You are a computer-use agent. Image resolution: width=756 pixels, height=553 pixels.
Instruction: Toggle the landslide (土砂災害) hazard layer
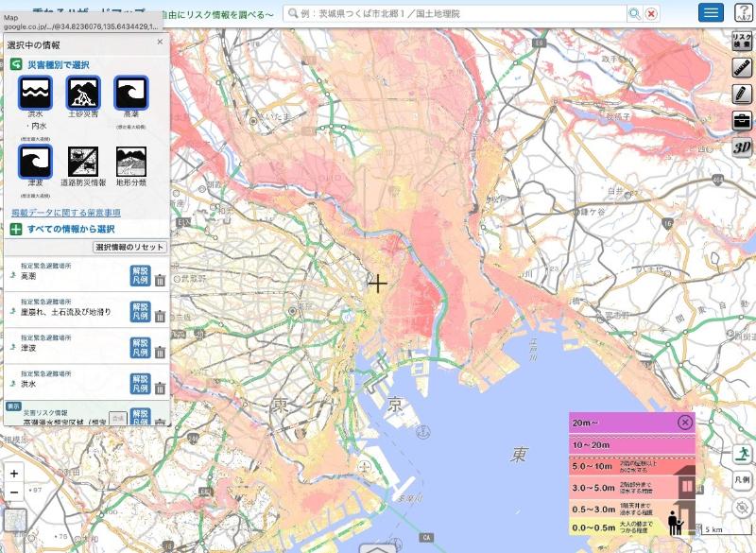click(x=83, y=93)
